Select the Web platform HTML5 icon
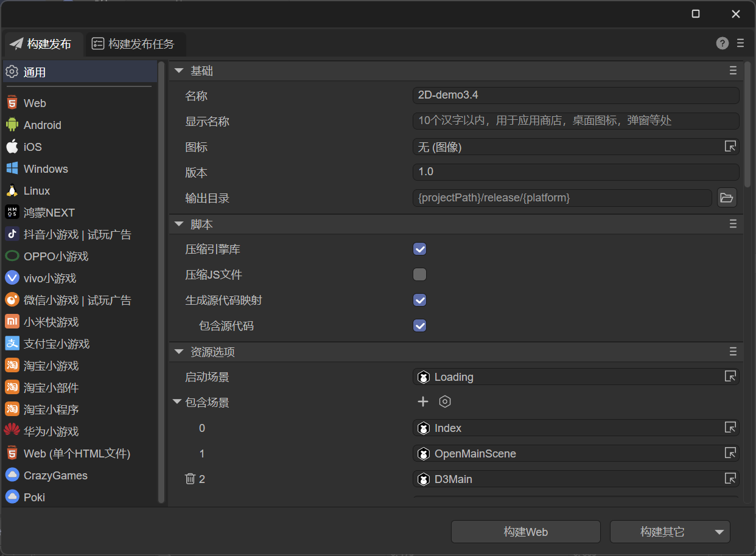The width and height of the screenshot is (756, 556). point(12,103)
